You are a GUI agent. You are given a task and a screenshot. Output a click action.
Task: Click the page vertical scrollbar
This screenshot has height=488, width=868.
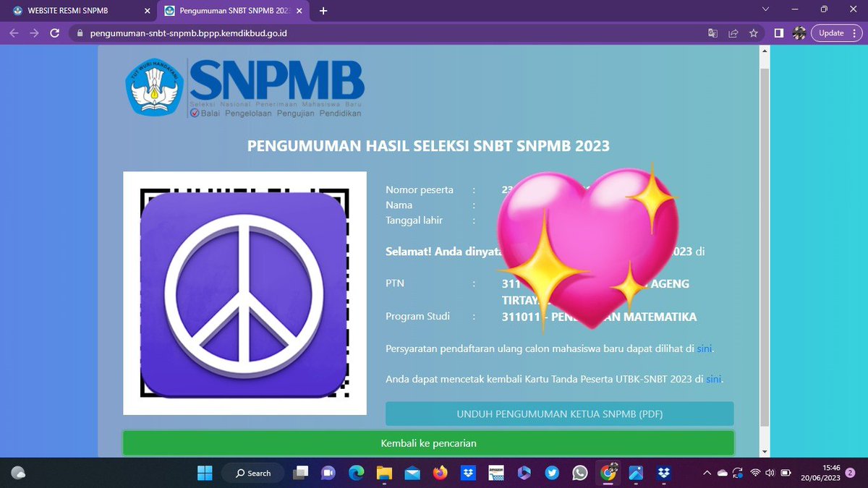click(765, 246)
